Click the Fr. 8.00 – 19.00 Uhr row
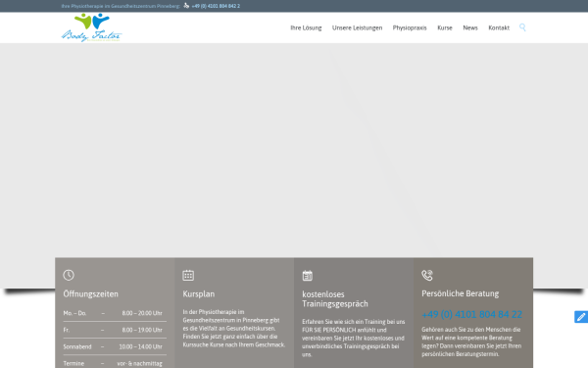 point(115,330)
